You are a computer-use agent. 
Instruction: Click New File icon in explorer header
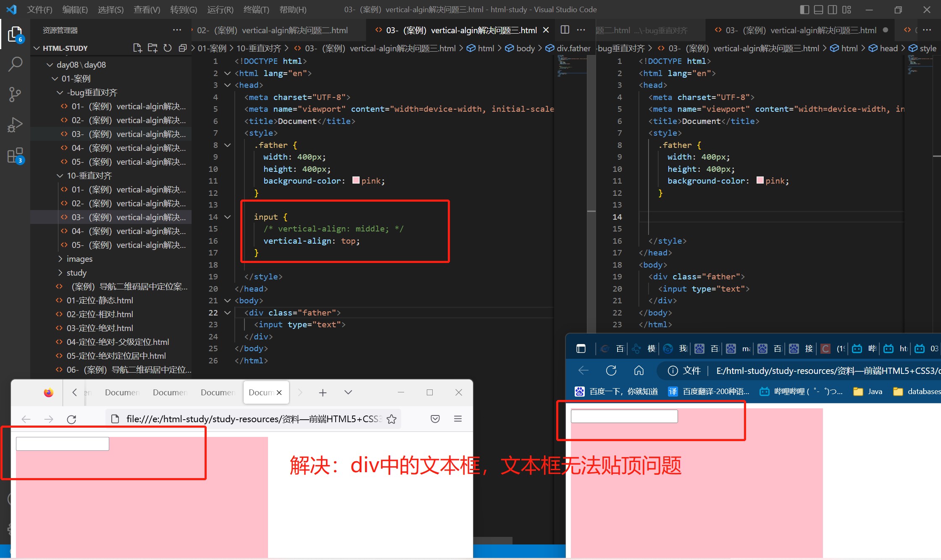137,48
